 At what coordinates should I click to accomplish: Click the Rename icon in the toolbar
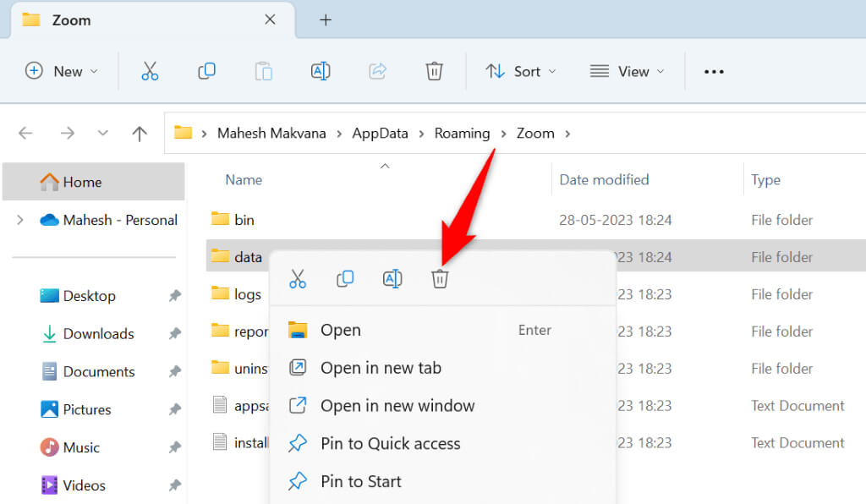(x=321, y=71)
